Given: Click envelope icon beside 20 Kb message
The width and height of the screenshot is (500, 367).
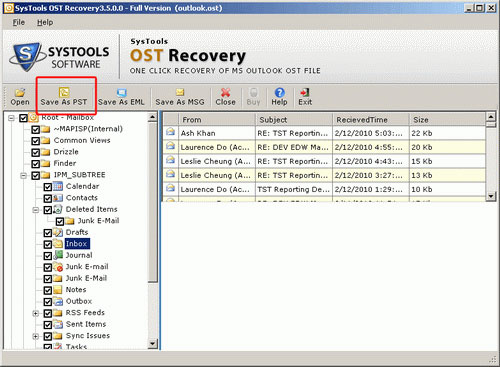Looking at the screenshot, I should pyautogui.click(x=171, y=146).
